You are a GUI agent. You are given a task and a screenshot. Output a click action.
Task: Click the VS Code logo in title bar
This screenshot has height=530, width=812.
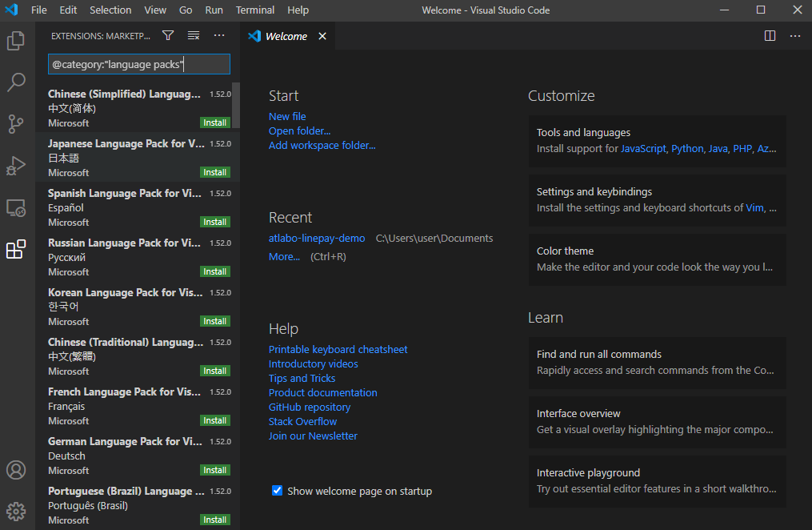point(11,10)
